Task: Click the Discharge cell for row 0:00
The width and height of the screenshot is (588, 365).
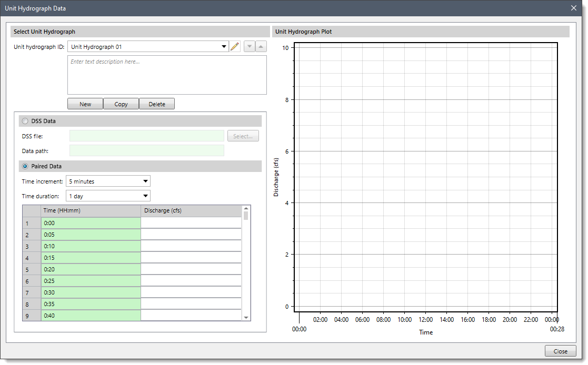Action: point(191,222)
